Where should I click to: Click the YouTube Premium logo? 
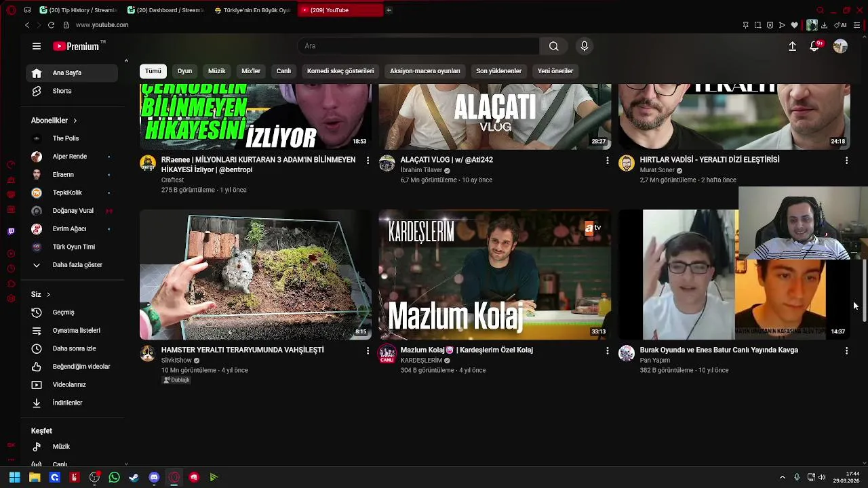(x=76, y=46)
